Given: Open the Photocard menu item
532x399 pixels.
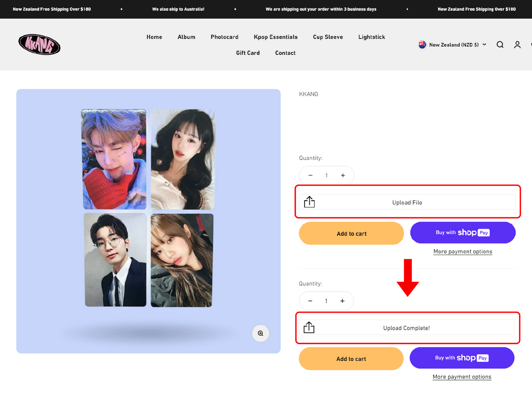Looking at the screenshot, I should 225,37.
